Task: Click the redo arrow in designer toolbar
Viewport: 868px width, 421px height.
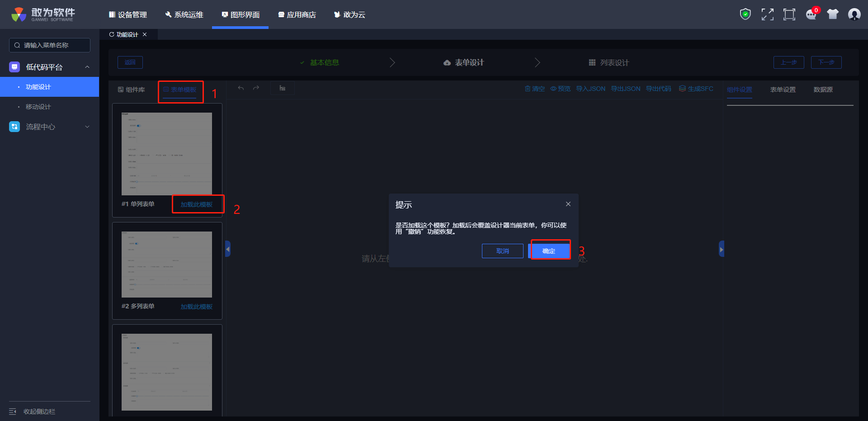Action: 256,88
